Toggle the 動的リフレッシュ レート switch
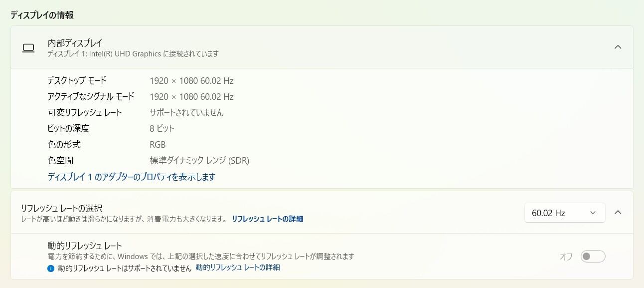 [593, 256]
